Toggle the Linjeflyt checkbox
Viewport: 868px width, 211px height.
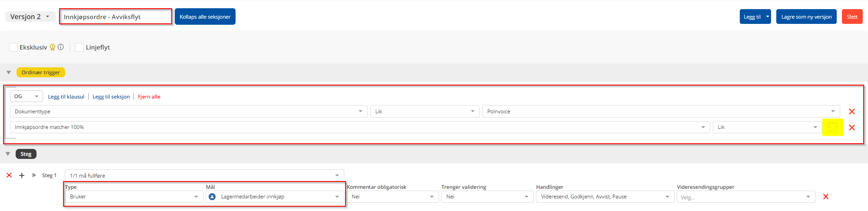[x=80, y=47]
